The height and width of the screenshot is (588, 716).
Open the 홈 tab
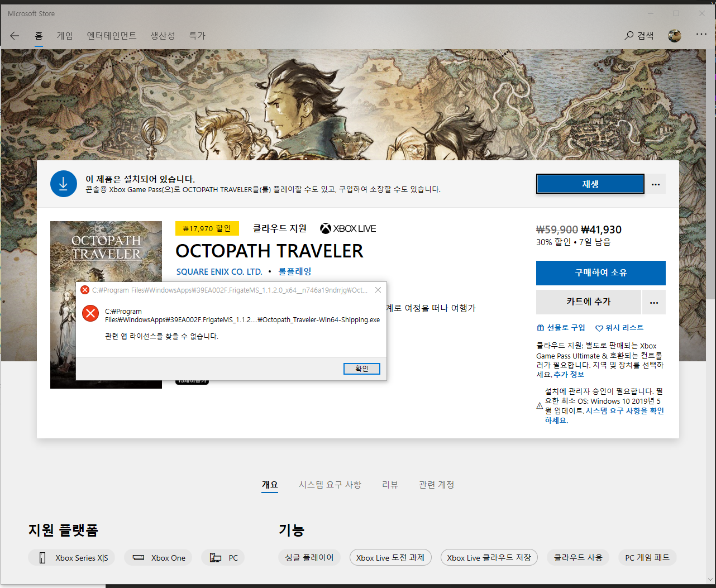pyautogui.click(x=39, y=36)
